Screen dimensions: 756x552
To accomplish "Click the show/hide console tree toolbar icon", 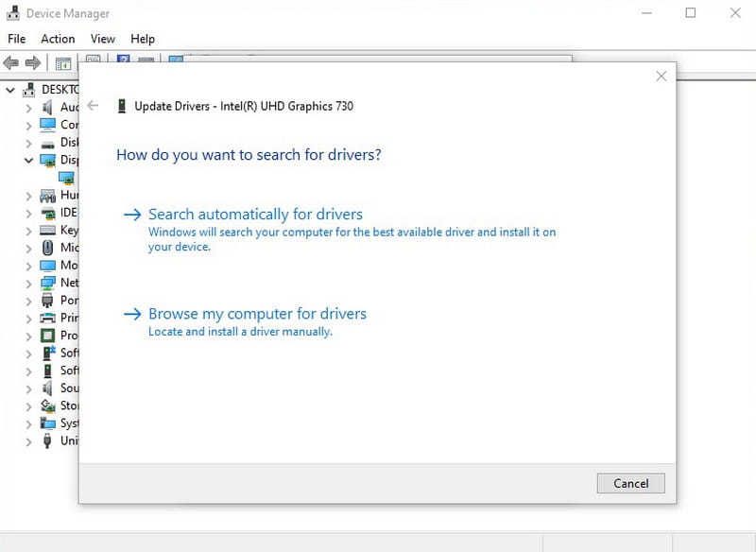I will tap(63, 63).
